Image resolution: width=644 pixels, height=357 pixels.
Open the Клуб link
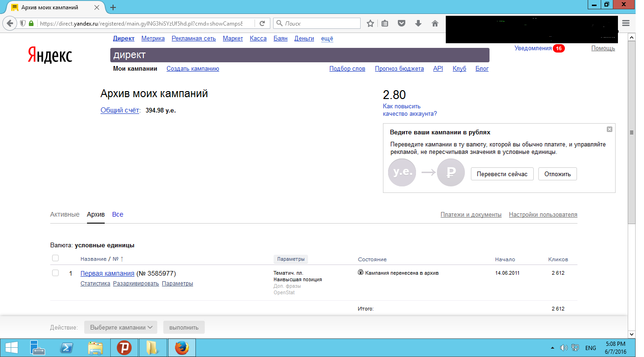pos(459,68)
